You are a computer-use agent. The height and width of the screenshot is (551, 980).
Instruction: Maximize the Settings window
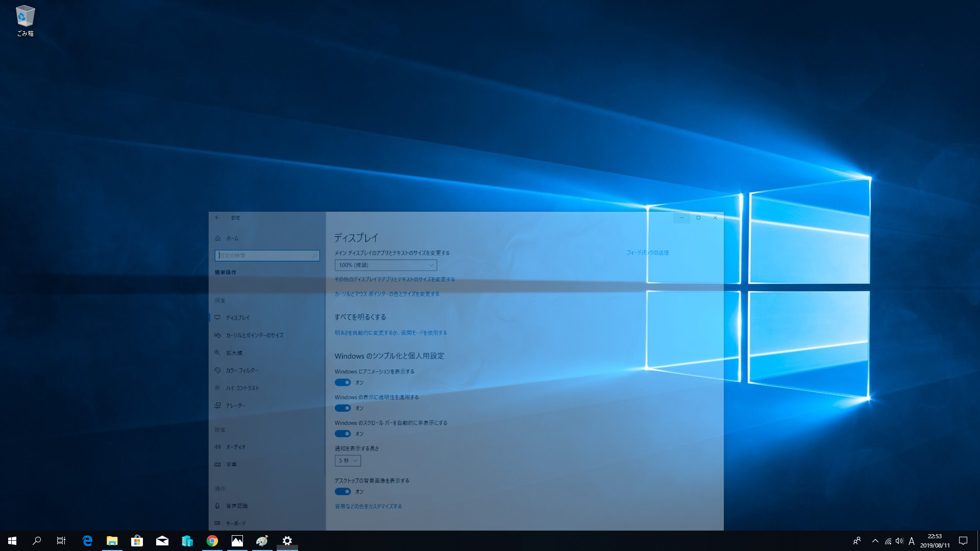click(699, 218)
